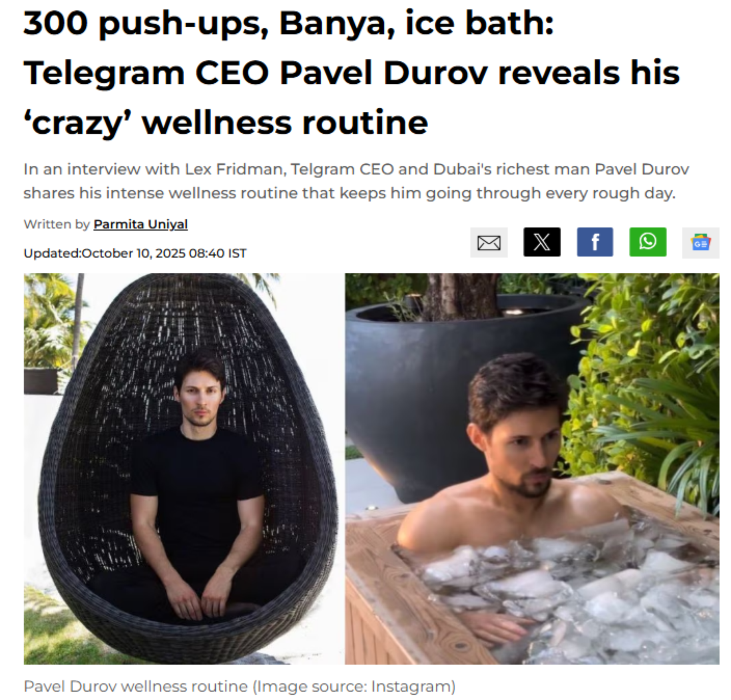Follow on the Google News icon
Screen dimensions: 731x700
[x=700, y=243]
